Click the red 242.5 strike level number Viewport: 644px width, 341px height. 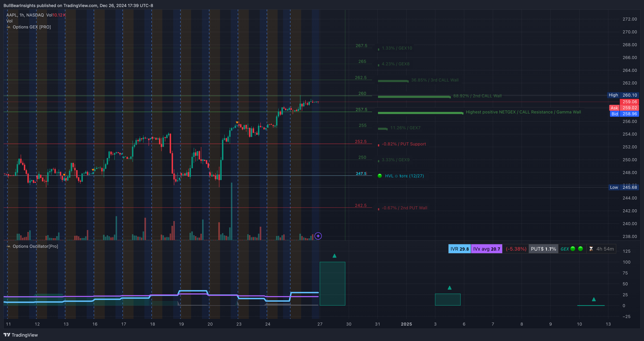click(x=361, y=205)
